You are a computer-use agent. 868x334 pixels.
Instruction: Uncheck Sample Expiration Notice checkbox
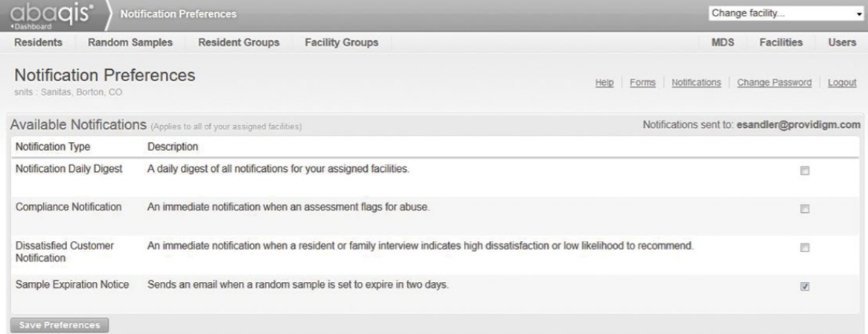coord(805,286)
